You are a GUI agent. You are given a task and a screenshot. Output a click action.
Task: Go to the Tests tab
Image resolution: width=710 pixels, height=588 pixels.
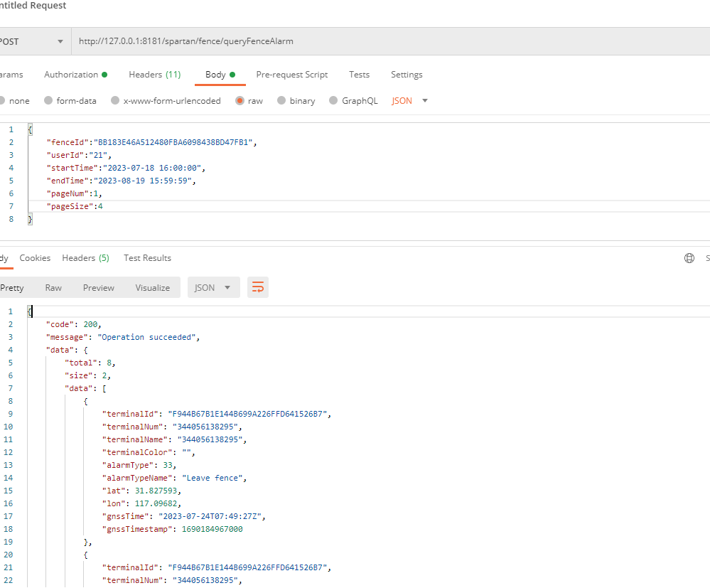(359, 75)
